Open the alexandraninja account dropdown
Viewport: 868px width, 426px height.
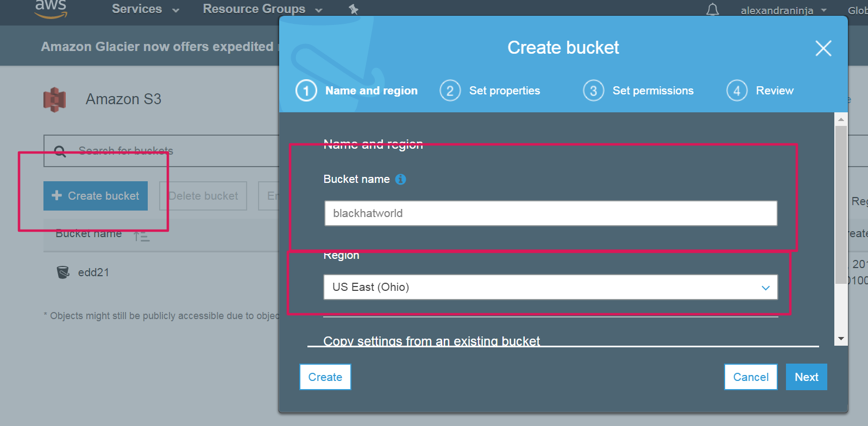(x=784, y=10)
